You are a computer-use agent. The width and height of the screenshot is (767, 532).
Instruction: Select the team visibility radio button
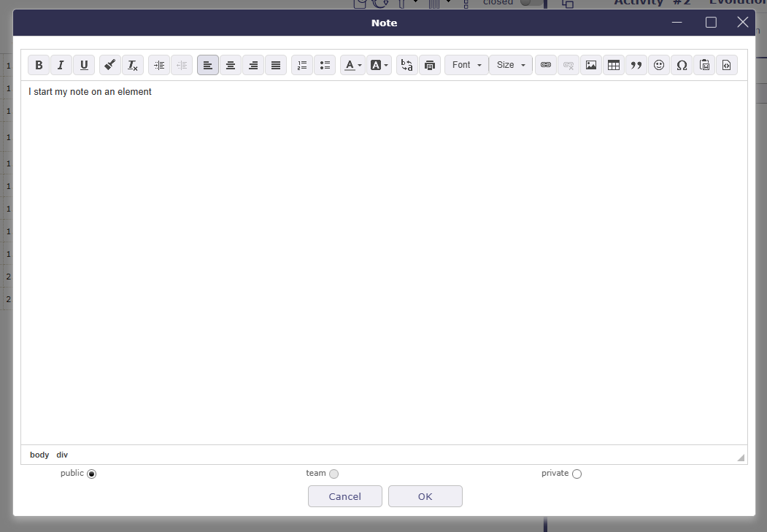click(334, 473)
